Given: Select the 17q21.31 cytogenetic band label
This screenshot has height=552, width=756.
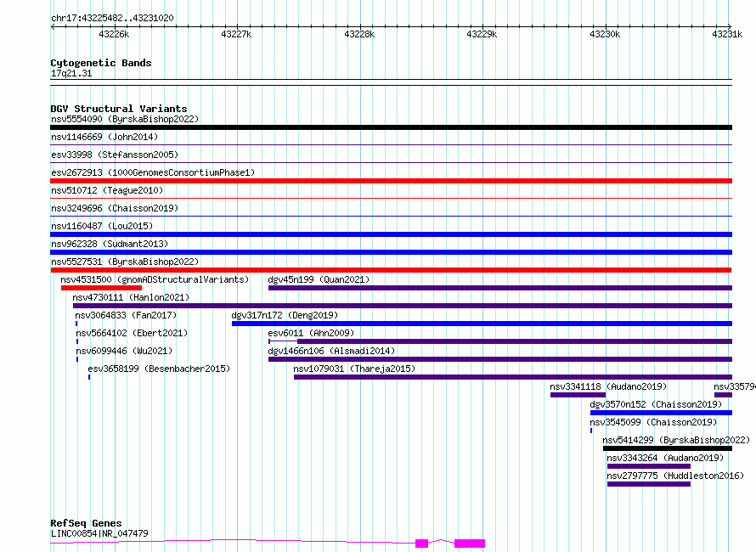Looking at the screenshot, I should pyautogui.click(x=71, y=73).
